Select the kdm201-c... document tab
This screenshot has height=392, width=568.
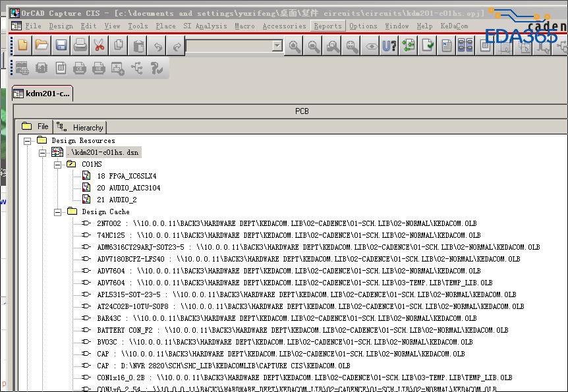[x=42, y=94]
